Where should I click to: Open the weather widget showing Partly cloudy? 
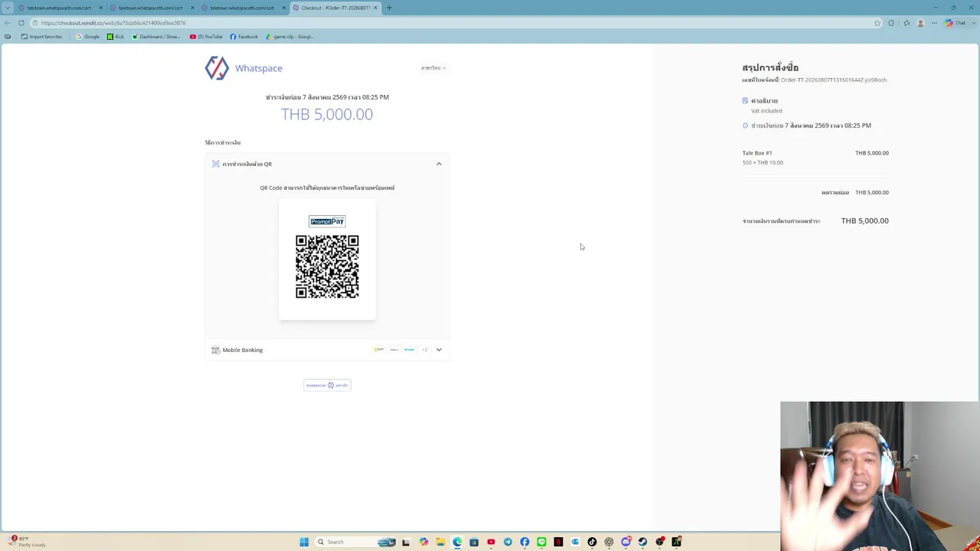coord(27,542)
